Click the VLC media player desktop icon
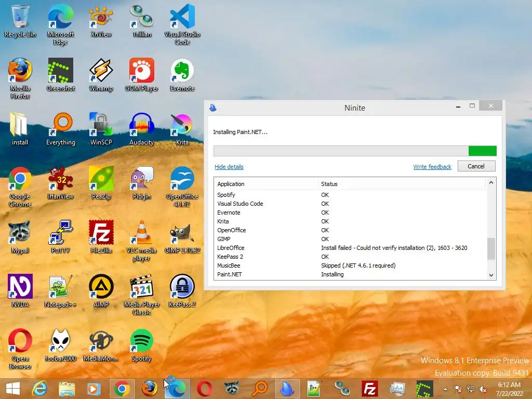The image size is (532, 399). click(141, 241)
